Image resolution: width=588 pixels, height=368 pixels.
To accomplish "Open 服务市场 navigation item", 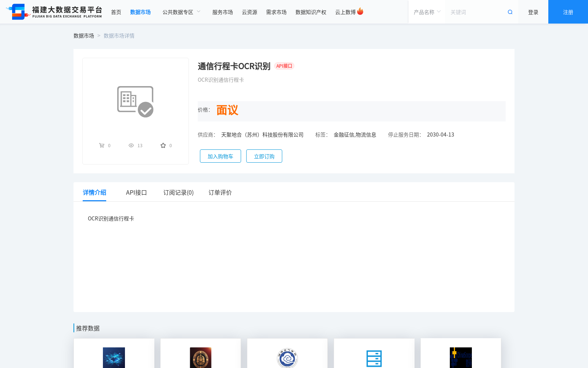I will tap(223, 12).
